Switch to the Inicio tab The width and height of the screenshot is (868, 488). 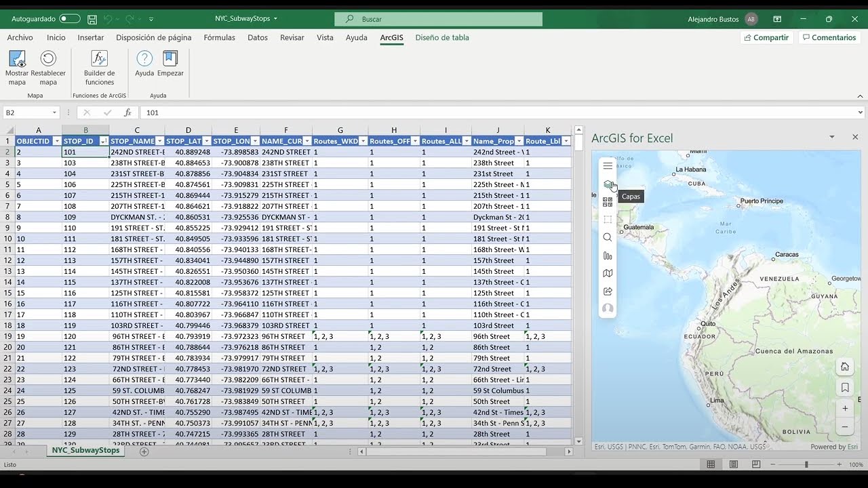coord(56,37)
